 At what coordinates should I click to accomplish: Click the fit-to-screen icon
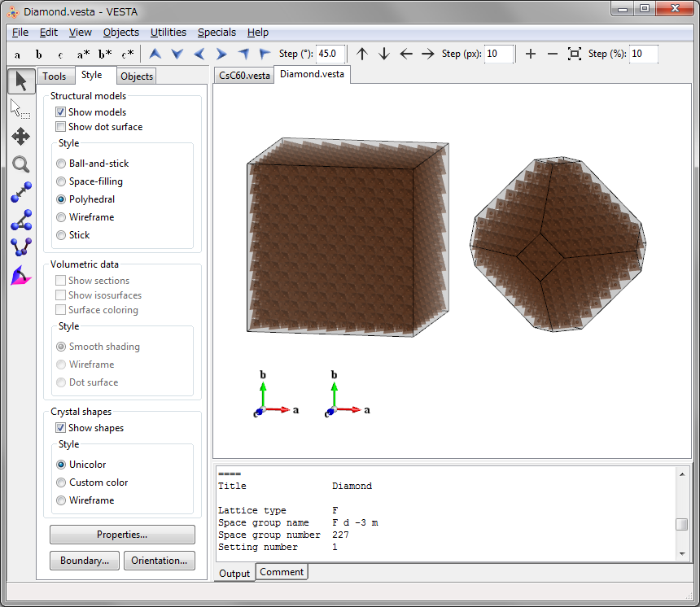click(x=574, y=54)
